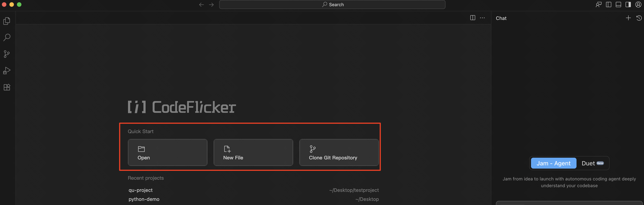Click the split editor icon
644x205 pixels.
pyautogui.click(x=473, y=18)
